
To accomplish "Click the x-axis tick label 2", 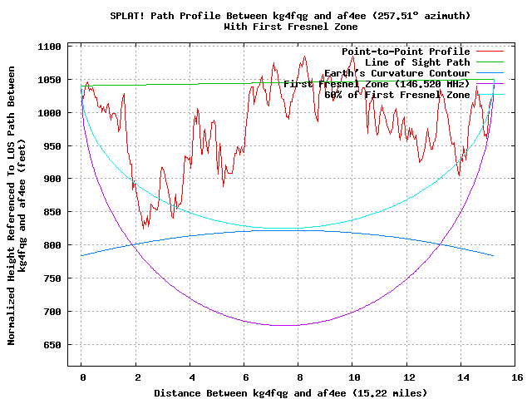I will [137, 377].
